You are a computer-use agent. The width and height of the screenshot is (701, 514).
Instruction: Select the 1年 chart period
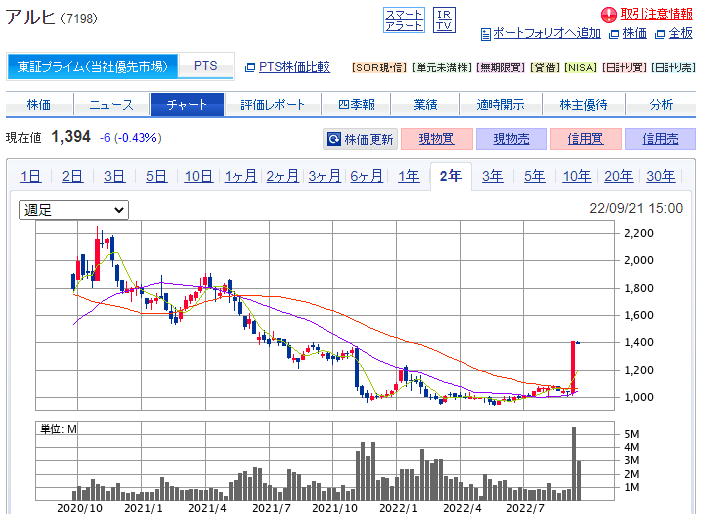coord(409,176)
